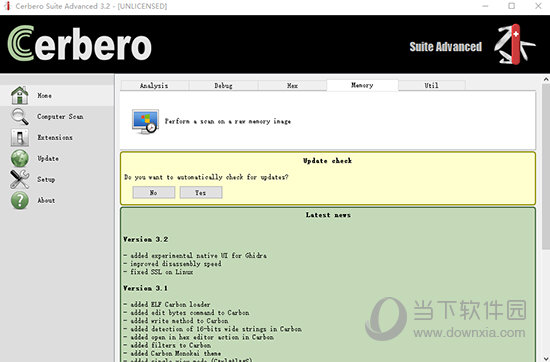
Task: Accept automatic updates with Yes button
Action: (201, 193)
